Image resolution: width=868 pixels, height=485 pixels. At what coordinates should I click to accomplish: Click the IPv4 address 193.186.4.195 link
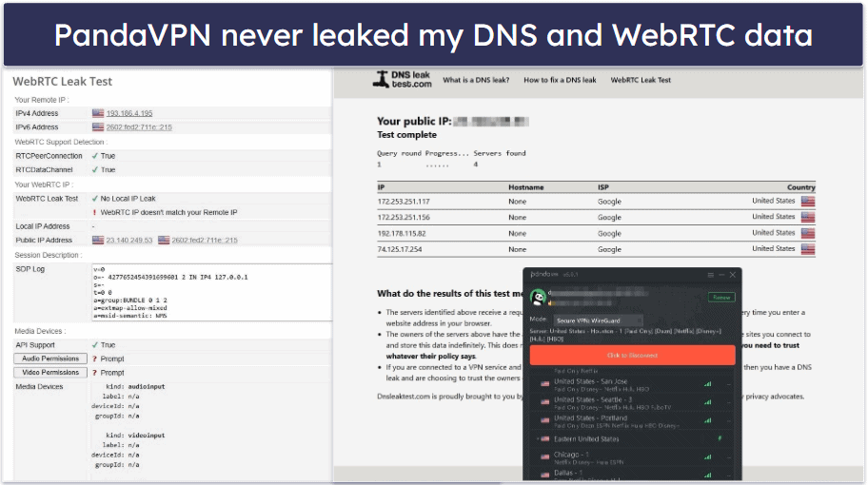[x=129, y=113]
